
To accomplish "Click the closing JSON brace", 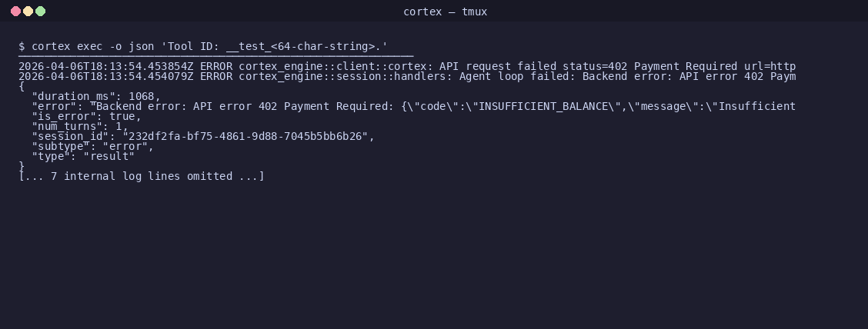I will [22, 166].
